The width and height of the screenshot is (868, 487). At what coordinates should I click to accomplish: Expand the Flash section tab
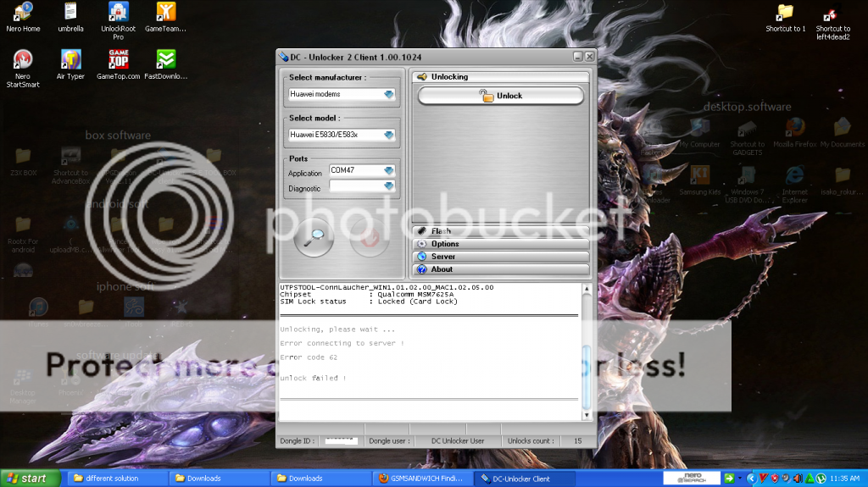500,231
